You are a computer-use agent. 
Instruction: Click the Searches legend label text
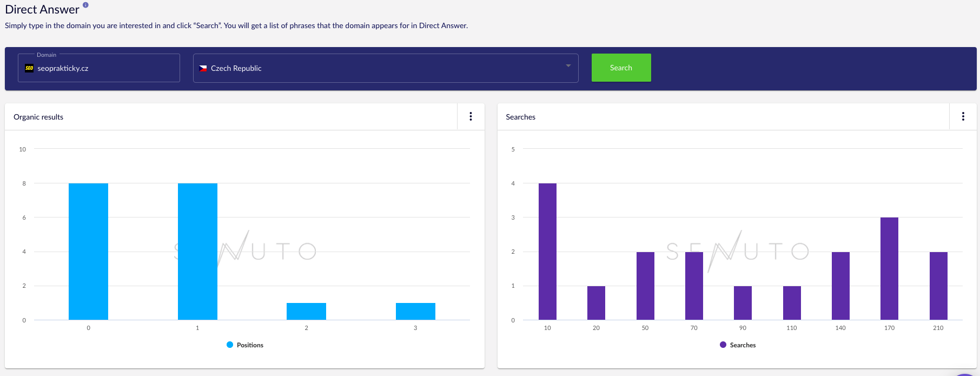(x=743, y=345)
